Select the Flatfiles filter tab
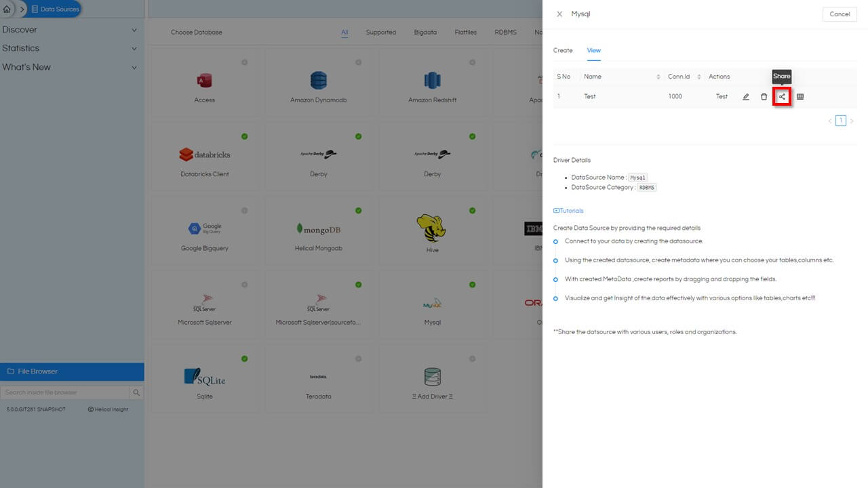 tap(466, 32)
